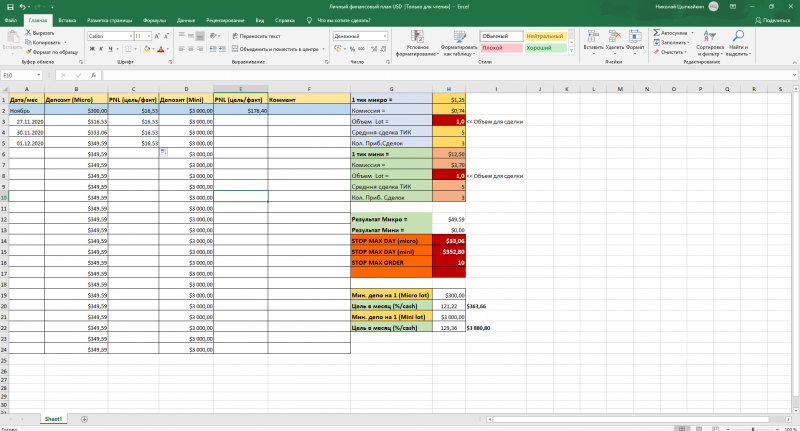Viewport: 800px width, 431px height.
Task: Click the Save icon in title bar
Action: (10, 7)
